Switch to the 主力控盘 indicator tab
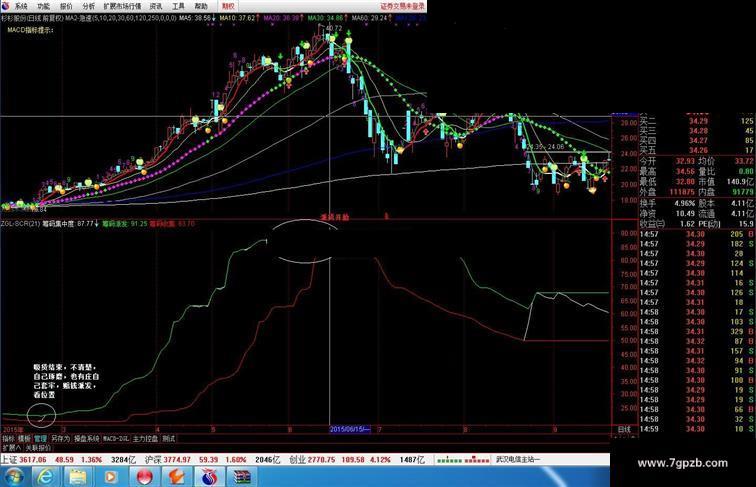 point(145,438)
